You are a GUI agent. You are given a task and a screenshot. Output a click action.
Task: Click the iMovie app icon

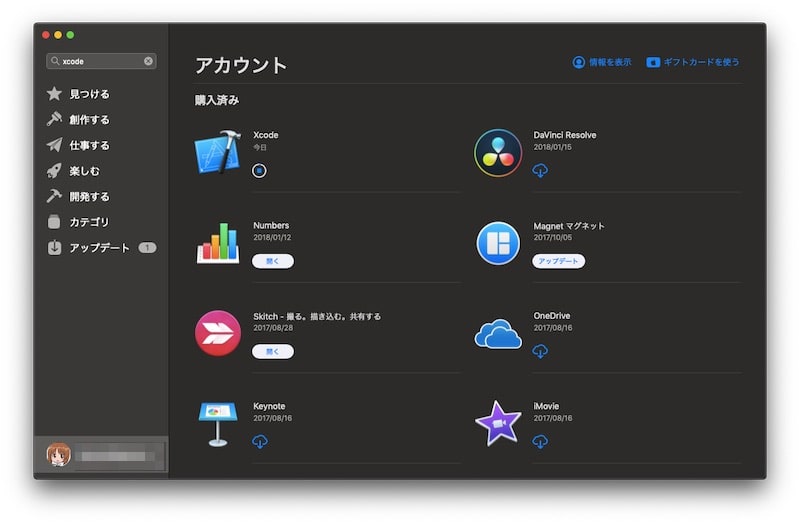(x=498, y=423)
